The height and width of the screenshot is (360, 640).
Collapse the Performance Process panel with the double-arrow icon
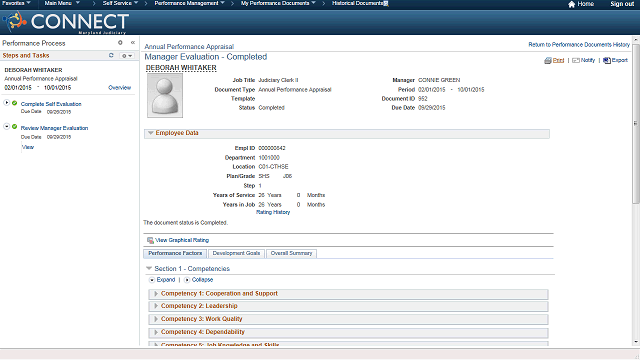(x=133, y=42)
